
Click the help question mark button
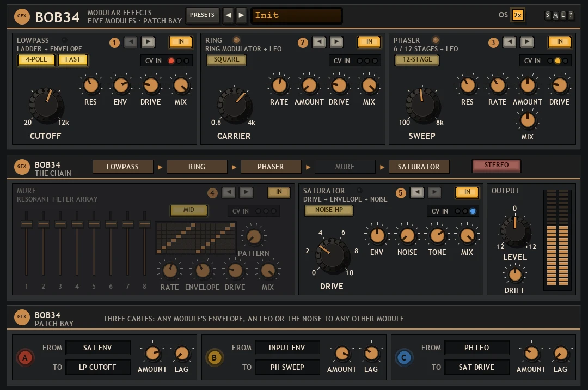[571, 15]
